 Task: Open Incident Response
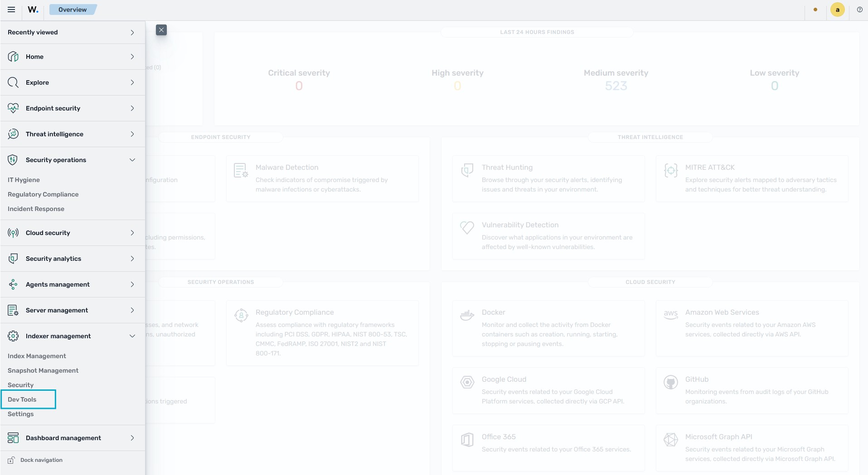coord(36,209)
